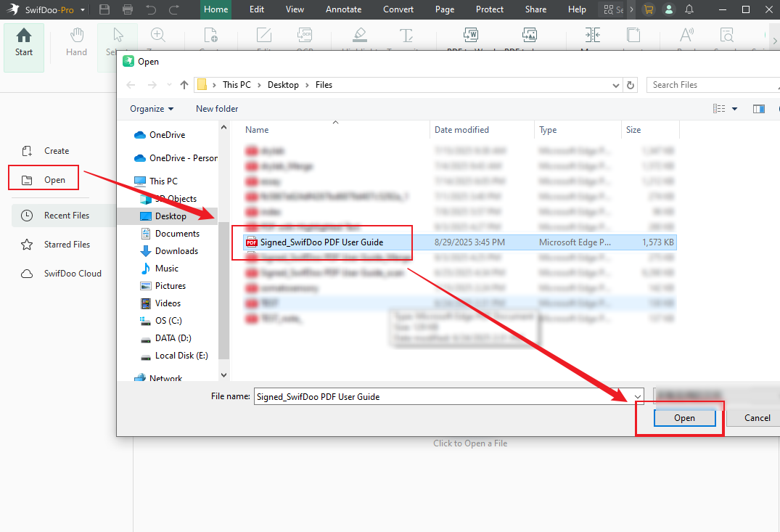Click the Search Files input field
Viewport: 780px width, 532px height.
pos(711,85)
